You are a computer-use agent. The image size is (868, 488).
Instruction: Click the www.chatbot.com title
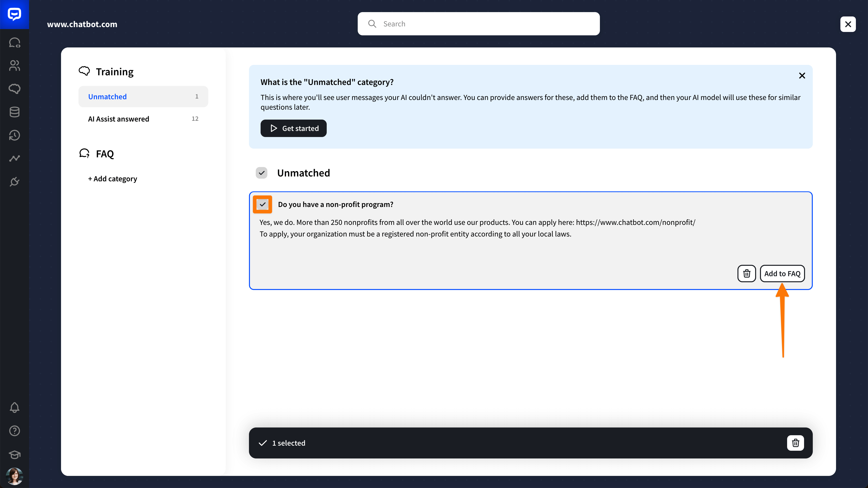(82, 24)
